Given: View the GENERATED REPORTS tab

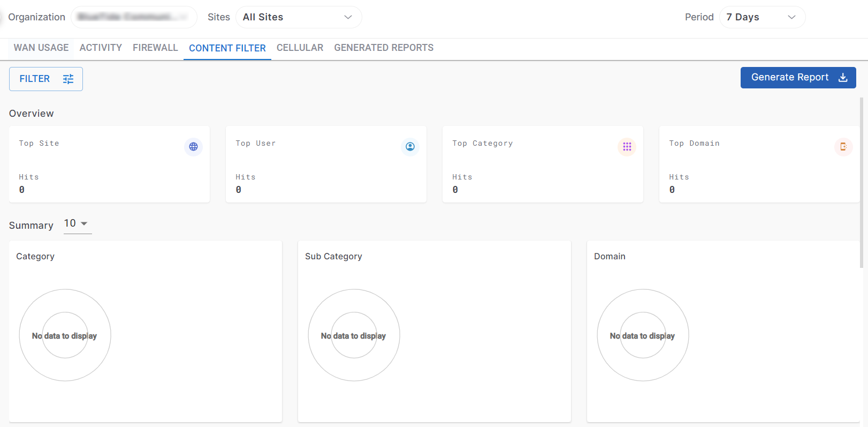Looking at the screenshot, I should coord(384,48).
